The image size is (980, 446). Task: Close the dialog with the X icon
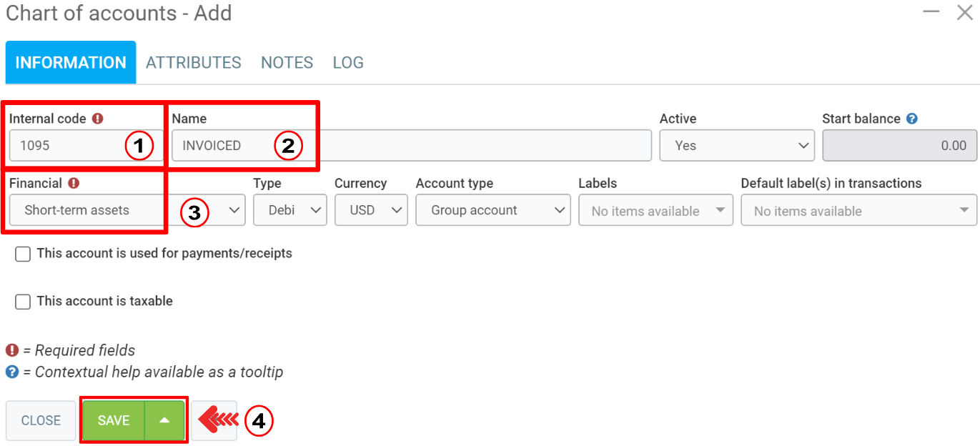964,12
